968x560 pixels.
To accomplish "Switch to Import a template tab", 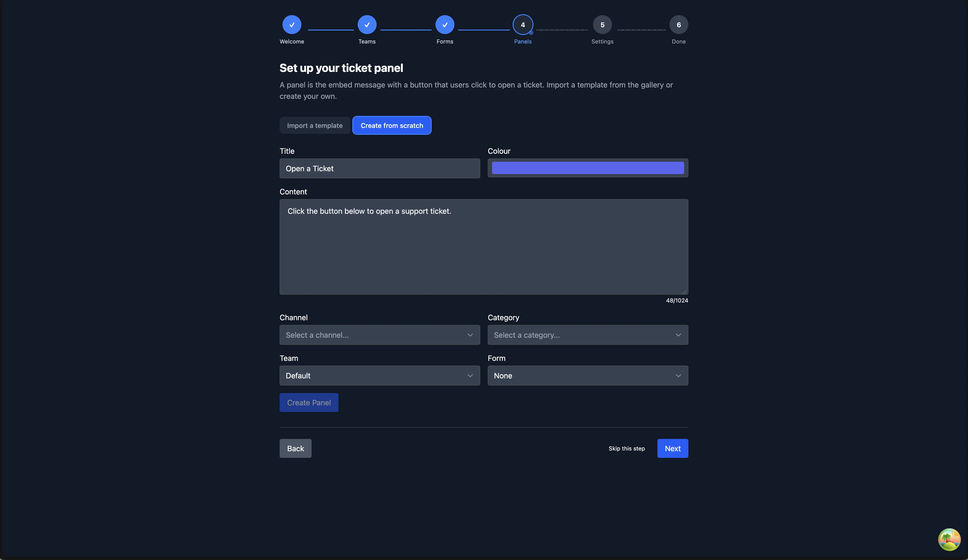I will [315, 125].
